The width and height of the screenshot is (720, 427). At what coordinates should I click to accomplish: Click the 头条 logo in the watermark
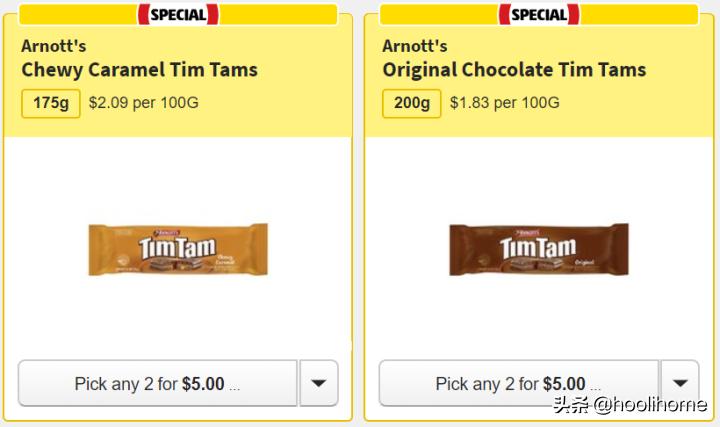(x=571, y=407)
